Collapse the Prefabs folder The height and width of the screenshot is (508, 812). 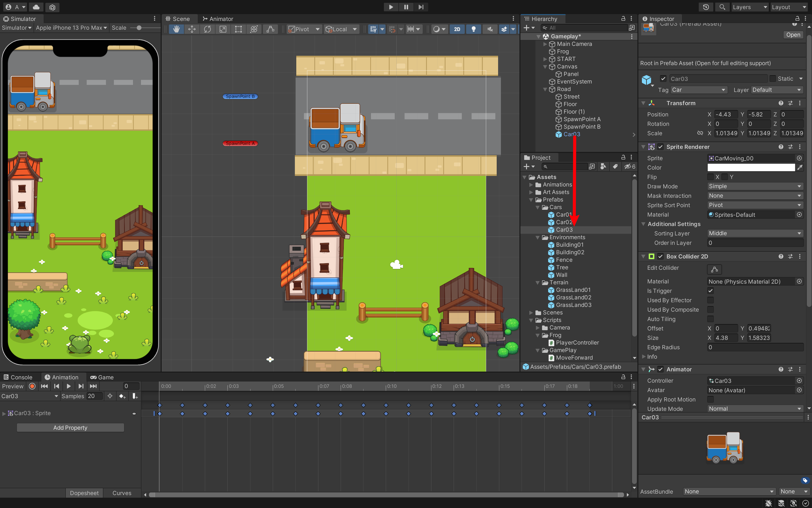tap(531, 200)
